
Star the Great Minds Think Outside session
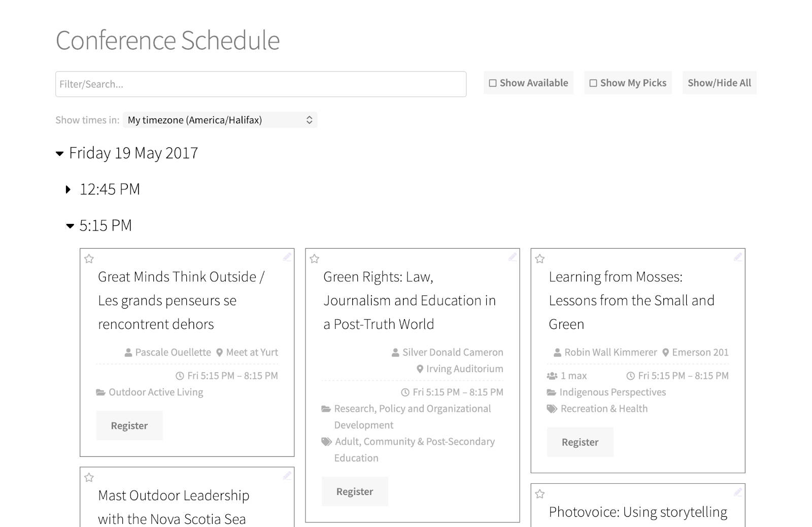[89, 259]
